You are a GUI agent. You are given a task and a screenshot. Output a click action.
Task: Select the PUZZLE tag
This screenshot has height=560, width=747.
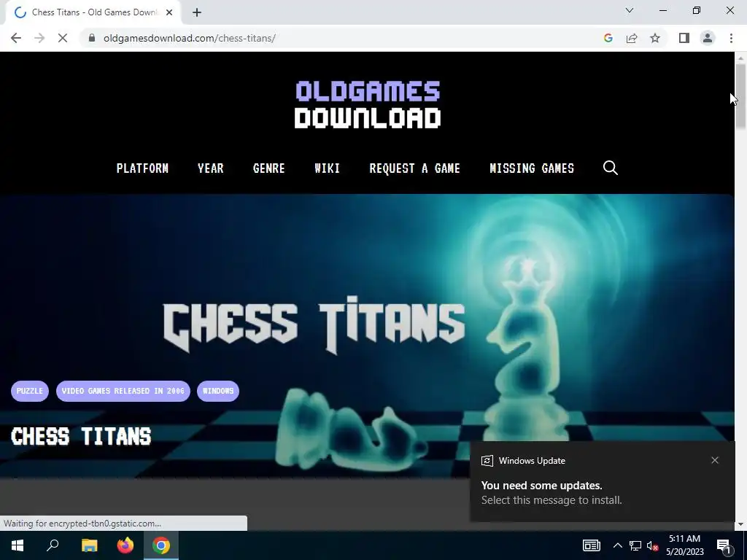coord(29,391)
